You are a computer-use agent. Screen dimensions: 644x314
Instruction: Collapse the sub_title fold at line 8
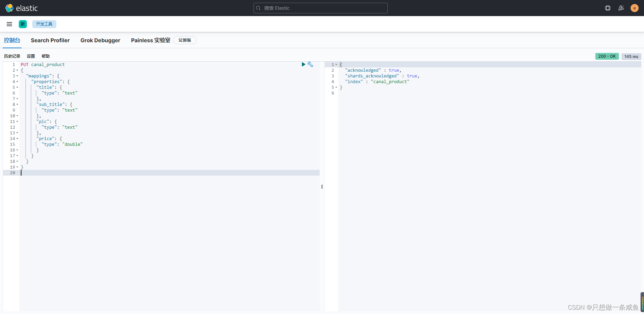coord(17,105)
